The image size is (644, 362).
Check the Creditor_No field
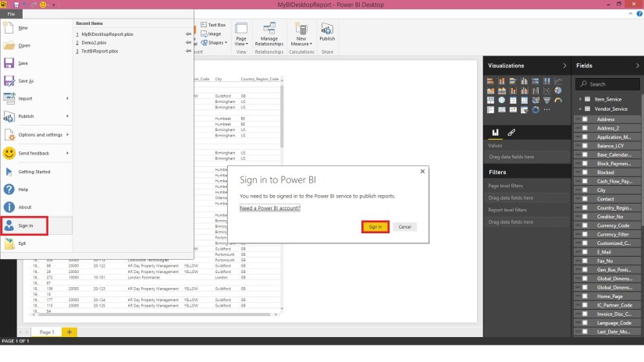tap(585, 216)
